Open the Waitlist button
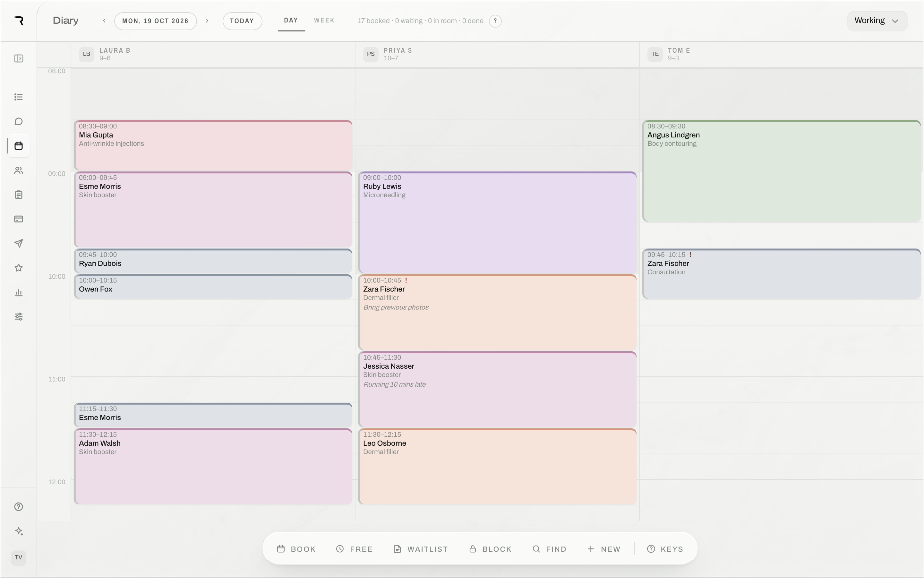924x578 pixels. point(420,549)
